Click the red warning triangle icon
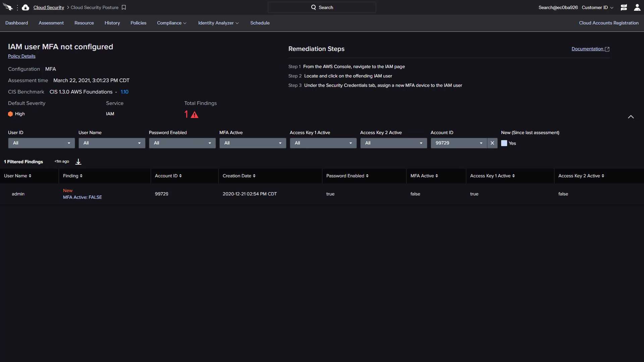 [195, 115]
